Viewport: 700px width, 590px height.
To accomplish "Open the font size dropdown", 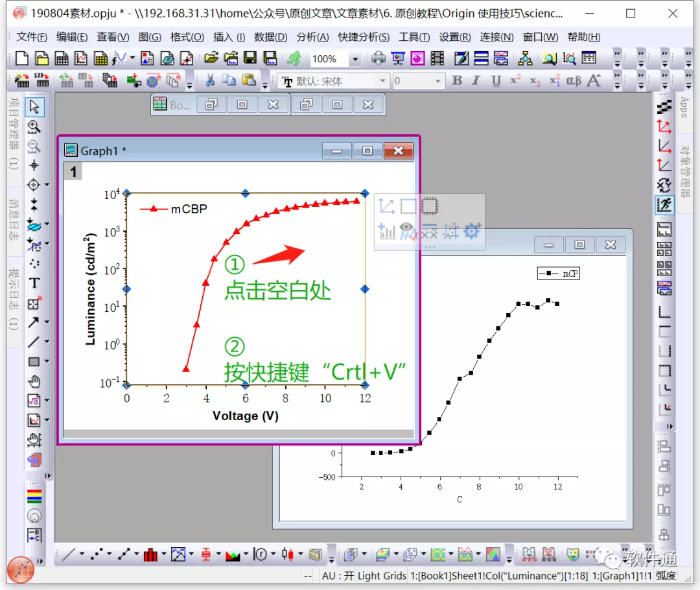I will [438, 81].
